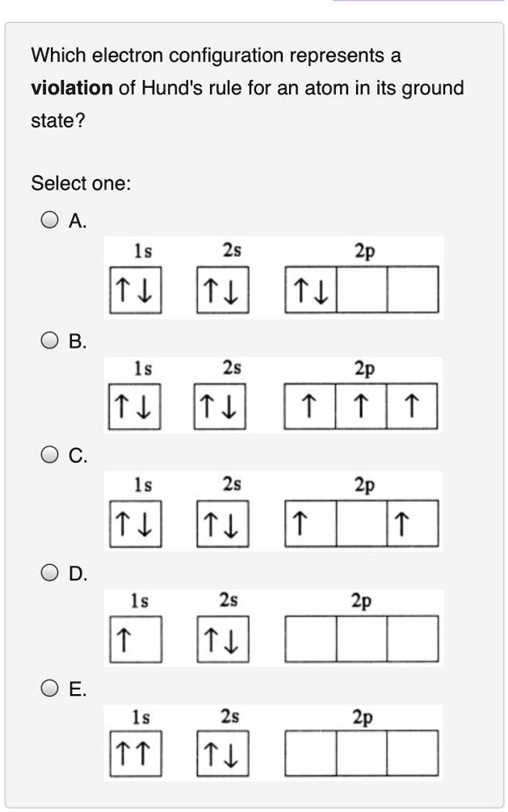Select the radio button for option B
This screenshot has height=812, width=508.
pyautogui.click(x=50, y=341)
